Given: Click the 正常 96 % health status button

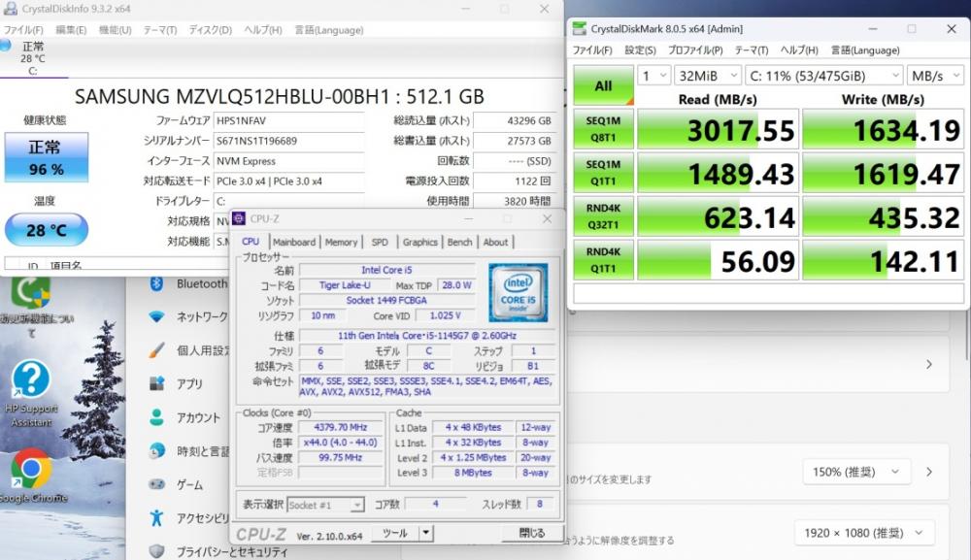Looking at the screenshot, I should click(x=47, y=157).
